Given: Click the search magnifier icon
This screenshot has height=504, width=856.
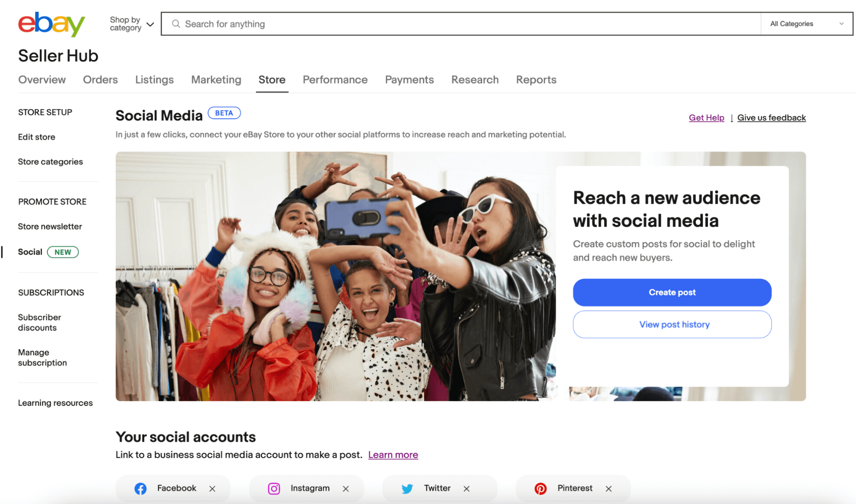Looking at the screenshot, I should [x=176, y=24].
